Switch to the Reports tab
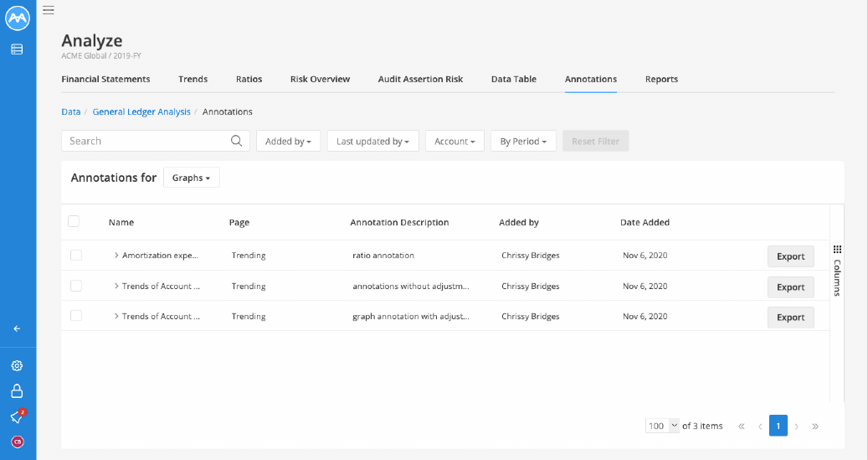Viewport: 868px width, 460px height. click(661, 80)
